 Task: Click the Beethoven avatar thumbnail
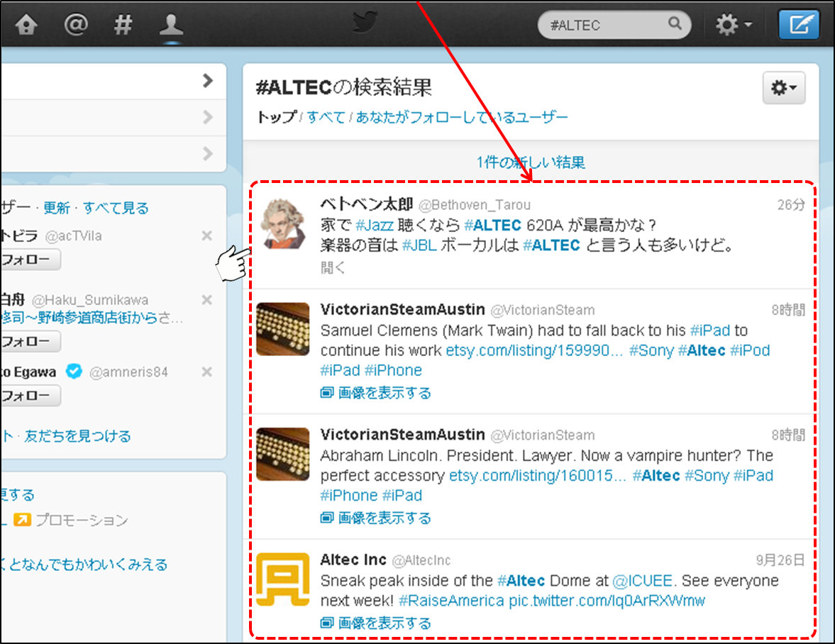[282, 223]
